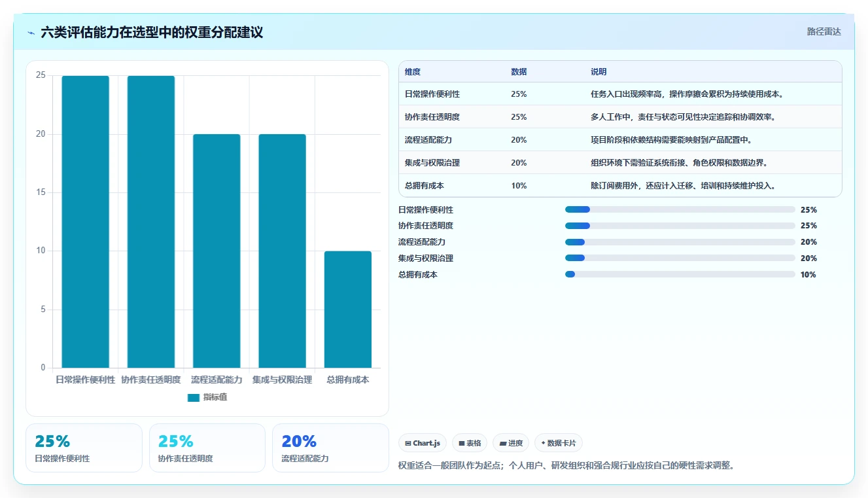
Task: Select 流程适配能力 table cell
Action: coord(428,140)
